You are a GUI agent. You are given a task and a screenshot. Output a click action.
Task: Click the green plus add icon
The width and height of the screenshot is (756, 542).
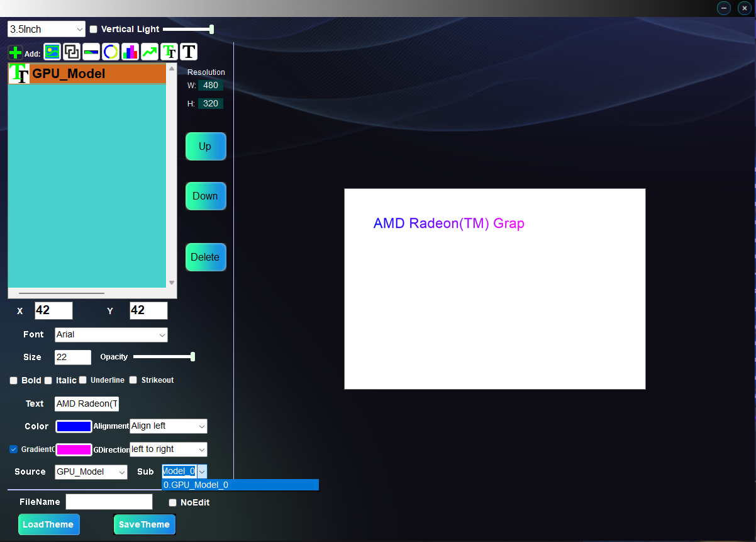pos(16,53)
